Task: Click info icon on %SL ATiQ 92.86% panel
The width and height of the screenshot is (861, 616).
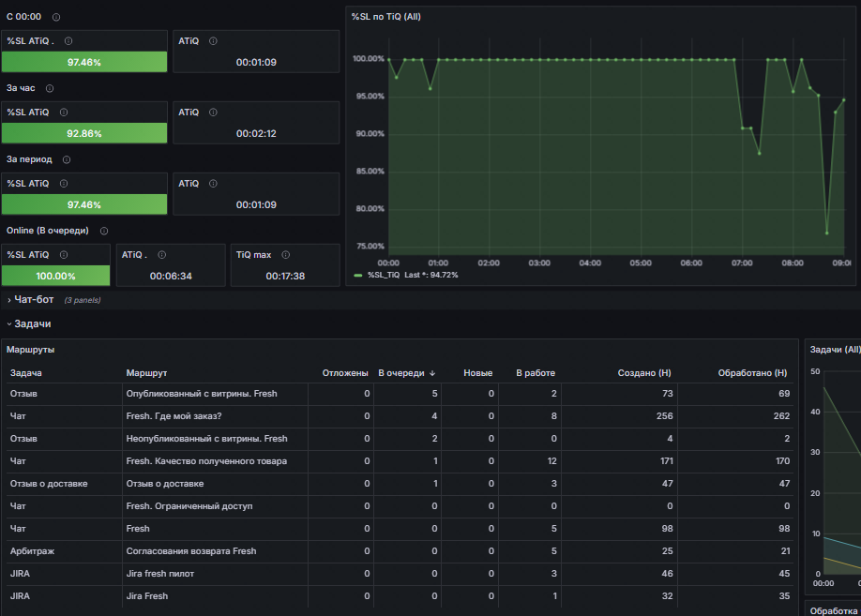Action: (64, 113)
